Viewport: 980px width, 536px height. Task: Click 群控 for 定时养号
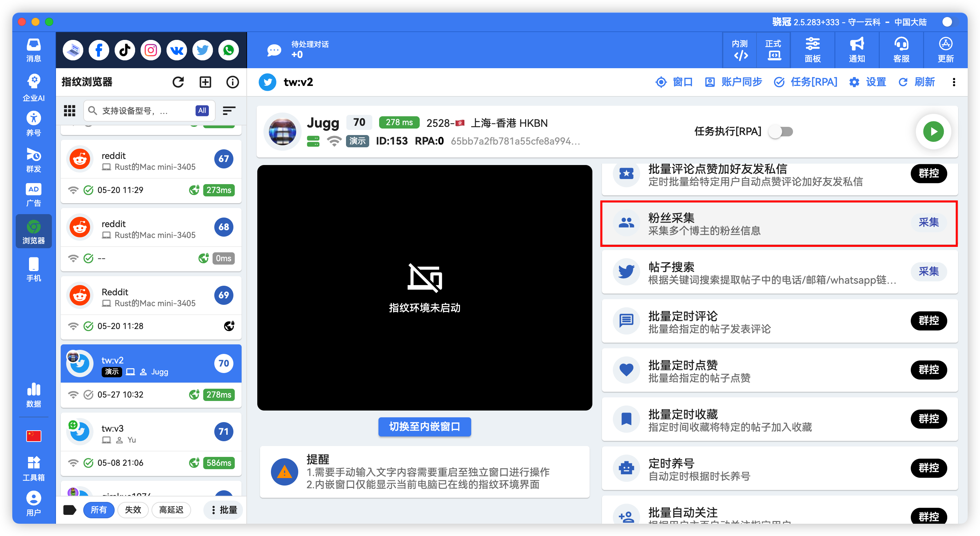(x=928, y=467)
